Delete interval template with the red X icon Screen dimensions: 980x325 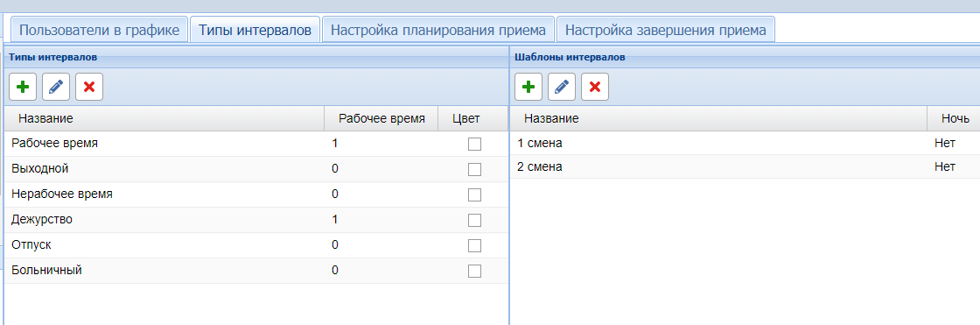click(595, 87)
